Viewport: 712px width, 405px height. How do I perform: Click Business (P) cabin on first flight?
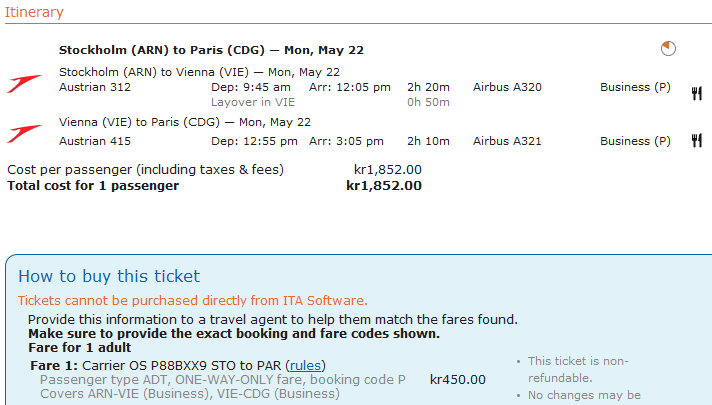tap(635, 87)
